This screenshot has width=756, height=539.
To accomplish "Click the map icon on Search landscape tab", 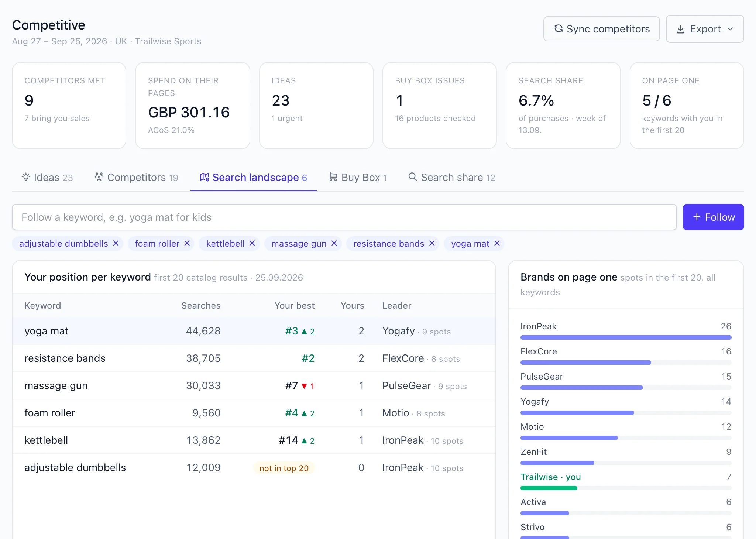I will tap(204, 177).
